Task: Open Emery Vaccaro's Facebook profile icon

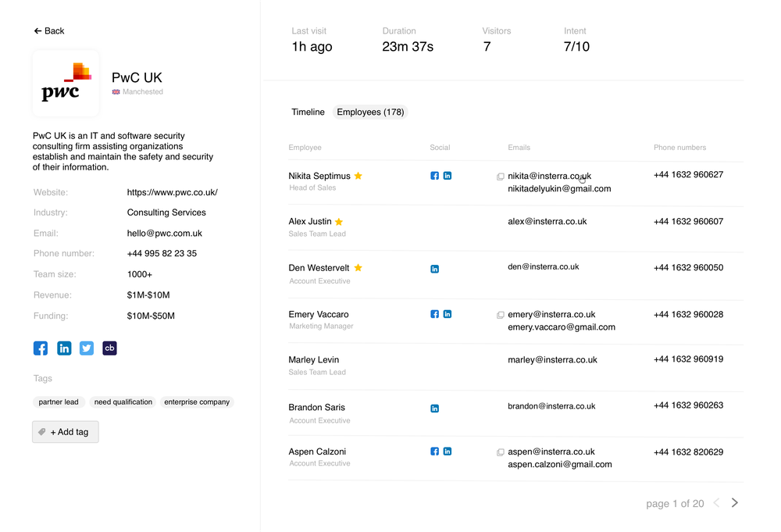Action: pos(434,314)
